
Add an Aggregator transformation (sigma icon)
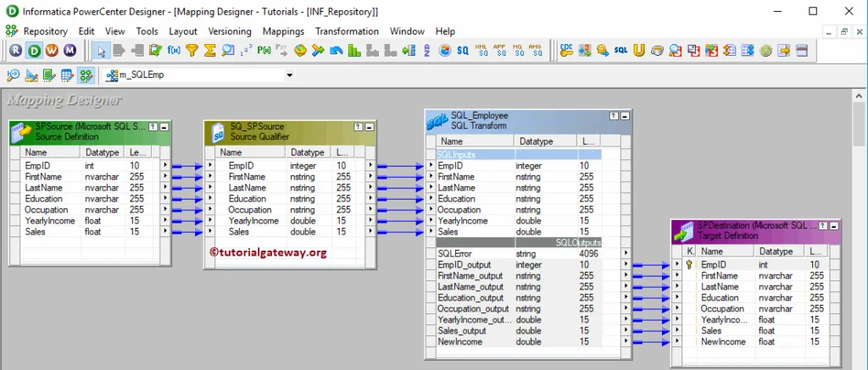[x=209, y=51]
